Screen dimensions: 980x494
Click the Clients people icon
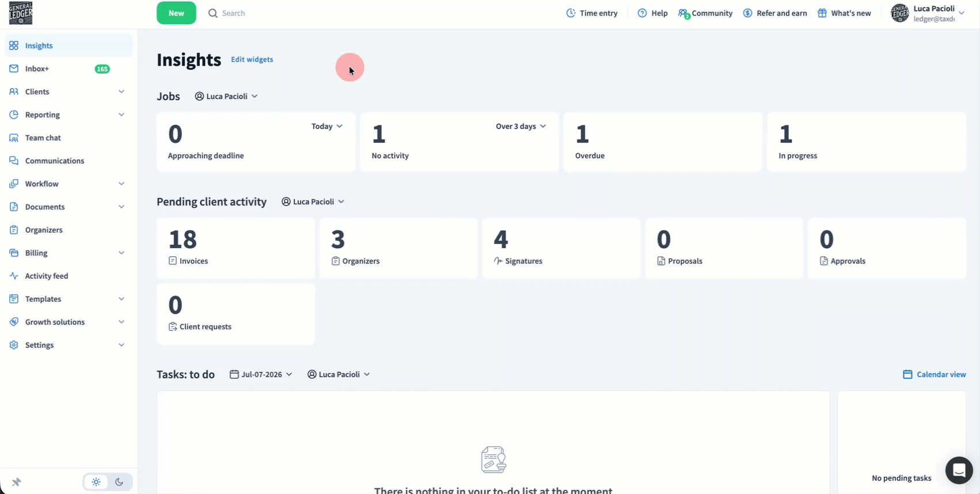(14, 92)
